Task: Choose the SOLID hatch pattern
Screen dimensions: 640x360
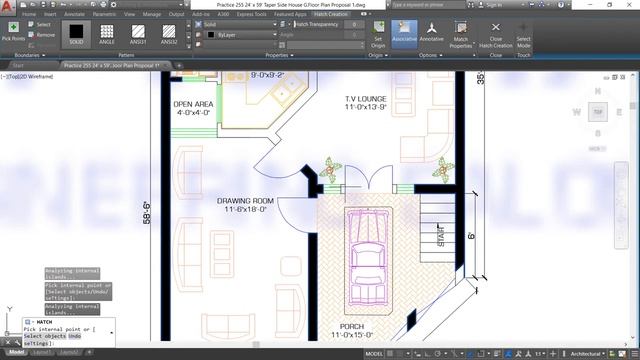Action: (76, 33)
